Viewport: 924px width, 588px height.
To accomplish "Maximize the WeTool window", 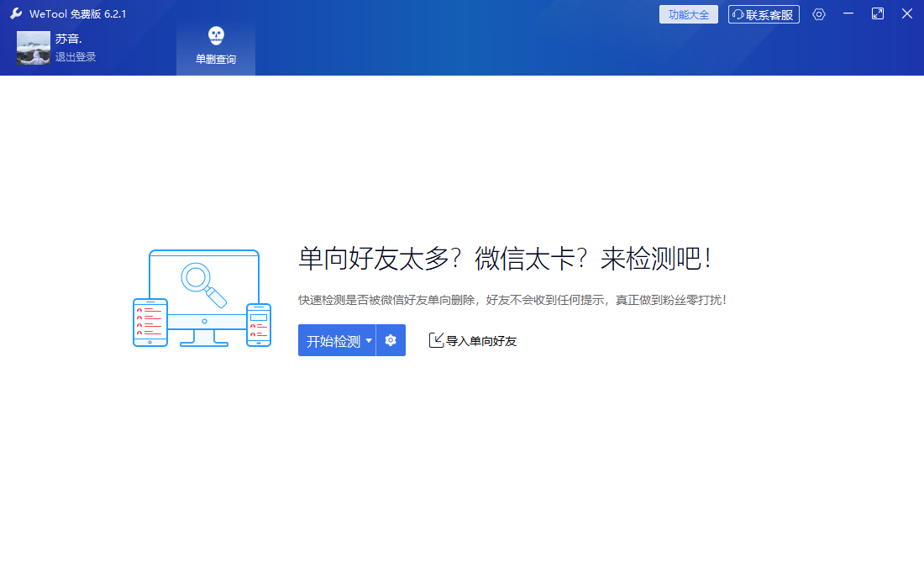I will [878, 14].
